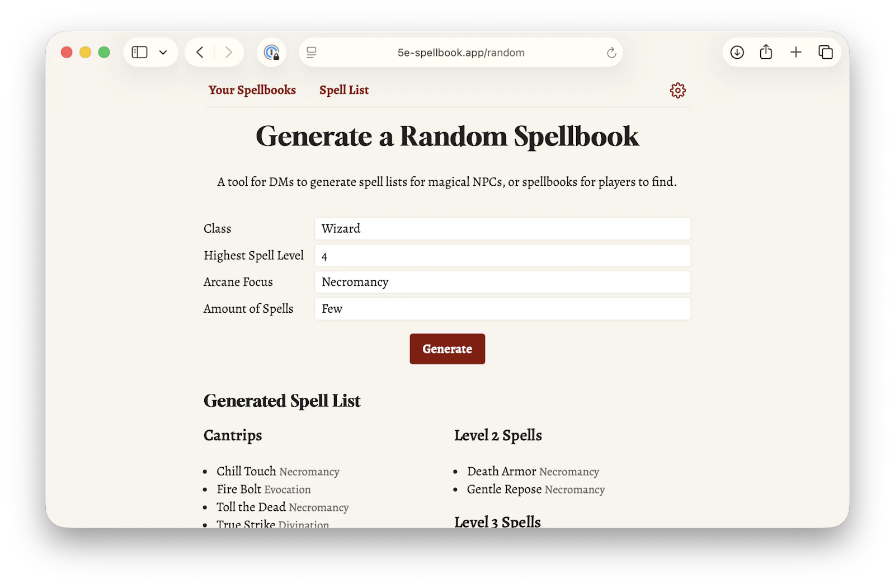Open the browser sidebar panel
The width and height of the screenshot is (895, 588).
coord(139,52)
